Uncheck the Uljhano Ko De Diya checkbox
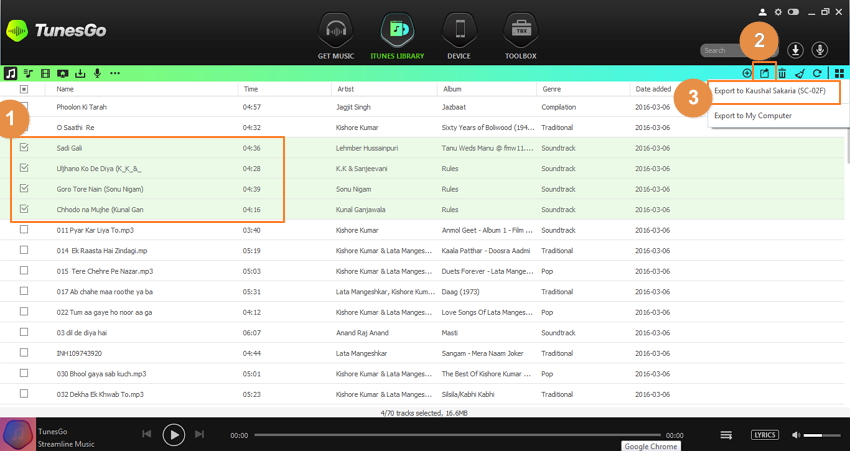850x451 pixels. 24,168
